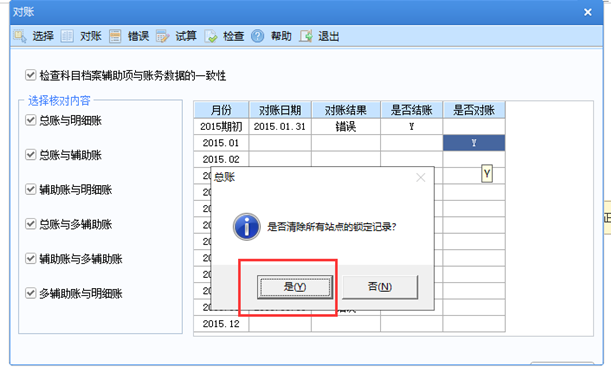
Task: Click the 对账日期 column header
Action: (280, 110)
